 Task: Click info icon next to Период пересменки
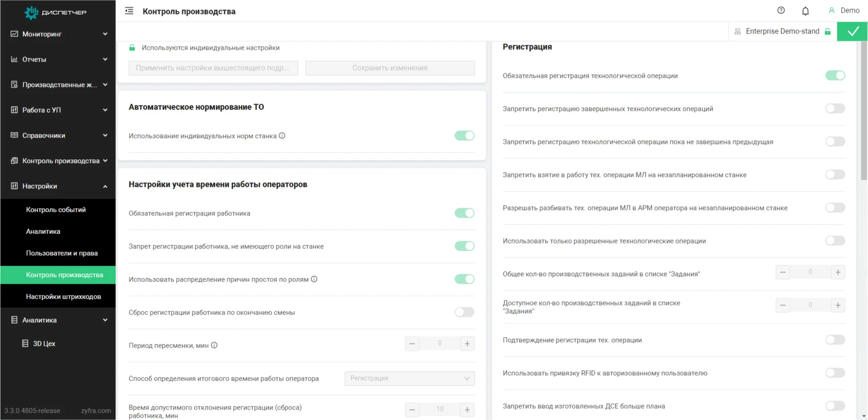point(214,345)
